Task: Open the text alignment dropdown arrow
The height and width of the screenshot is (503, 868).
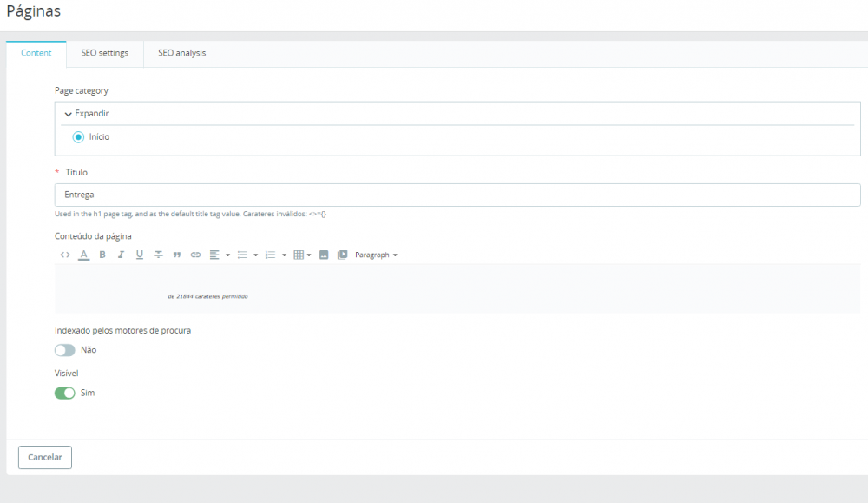Action: pos(227,254)
